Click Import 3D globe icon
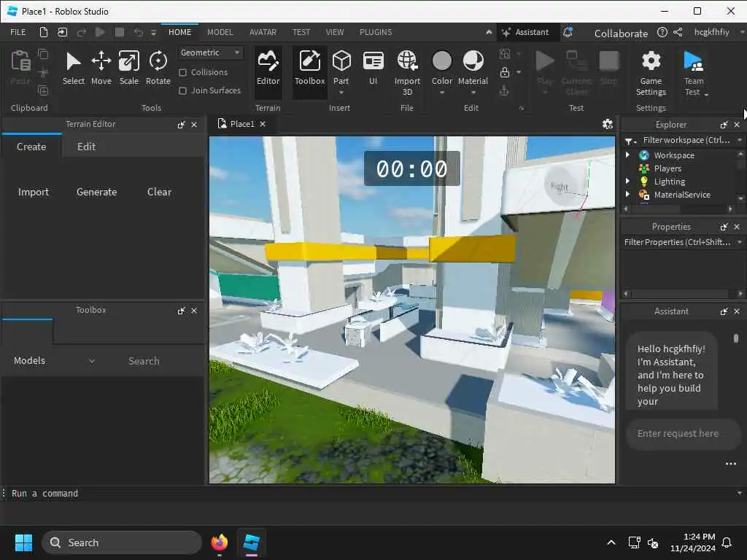This screenshot has height=560, width=747. pyautogui.click(x=407, y=61)
